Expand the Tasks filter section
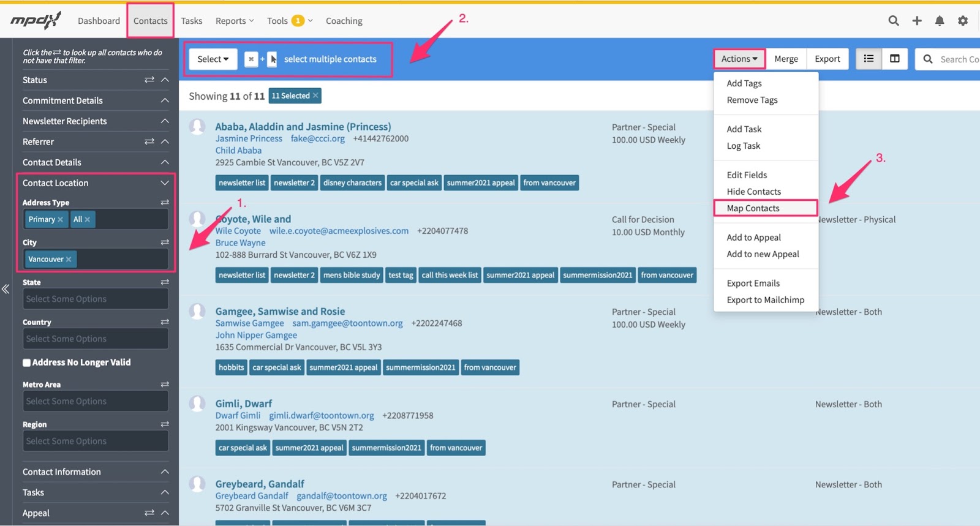This screenshot has width=980, height=526. tap(165, 492)
